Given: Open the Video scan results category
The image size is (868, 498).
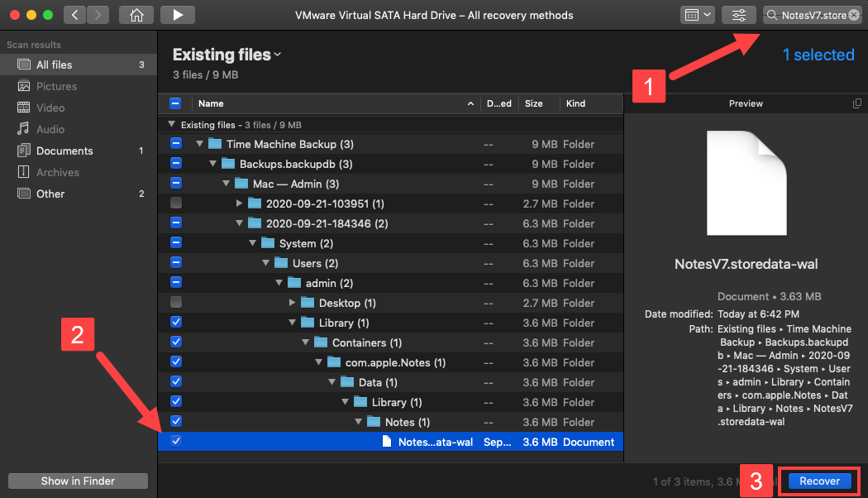Looking at the screenshot, I should [x=50, y=108].
